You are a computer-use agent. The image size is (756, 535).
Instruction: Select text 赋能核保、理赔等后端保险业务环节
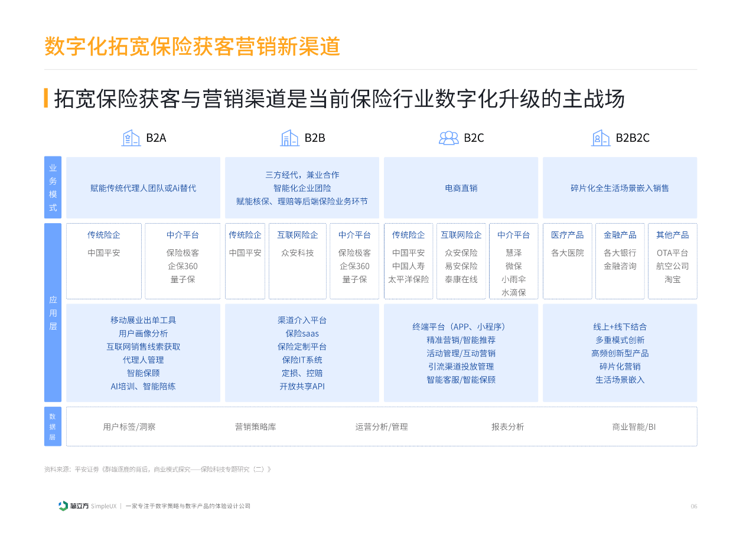click(302, 201)
